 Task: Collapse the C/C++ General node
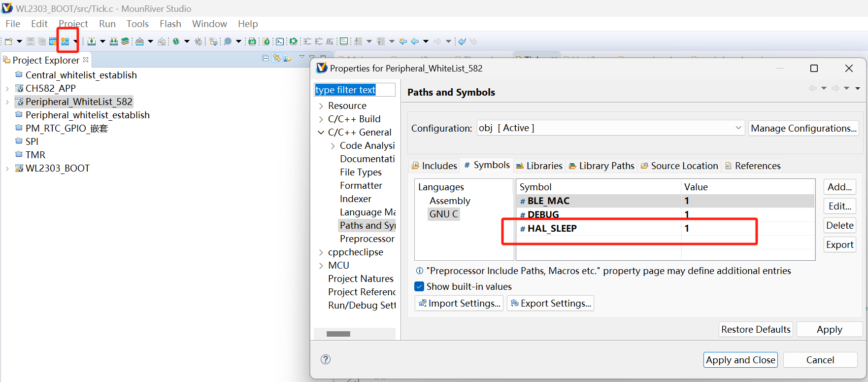point(321,133)
